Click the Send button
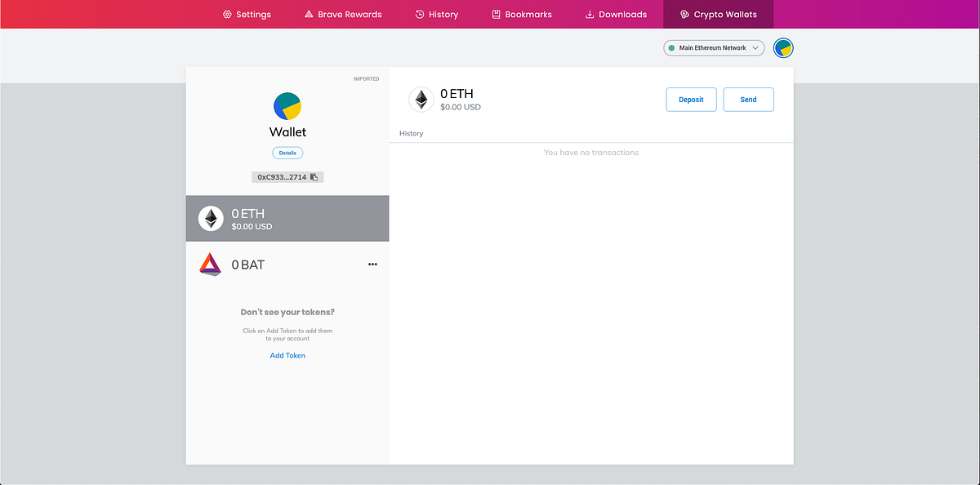The width and height of the screenshot is (980, 485). (x=748, y=100)
